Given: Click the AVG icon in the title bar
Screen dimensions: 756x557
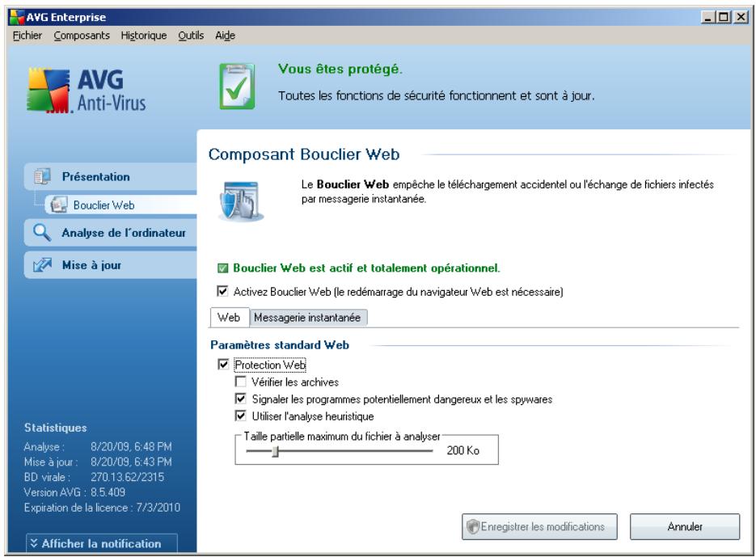Looking at the screenshot, I should click(x=17, y=17).
